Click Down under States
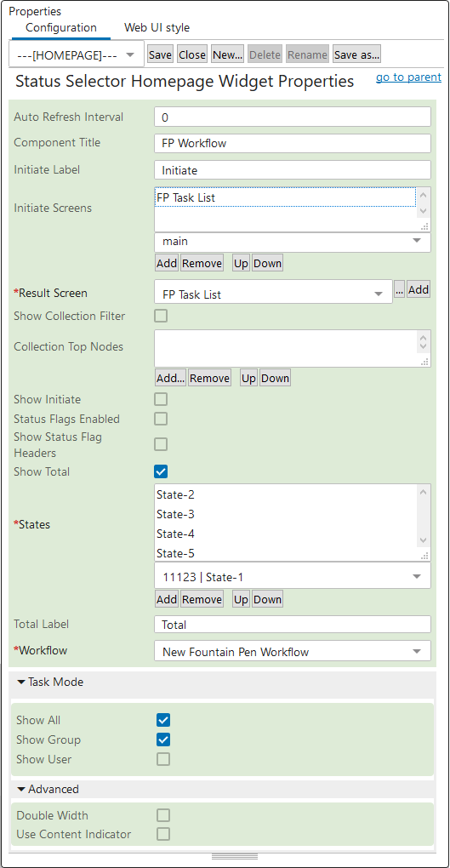This screenshot has height=868, width=450. pyautogui.click(x=267, y=600)
